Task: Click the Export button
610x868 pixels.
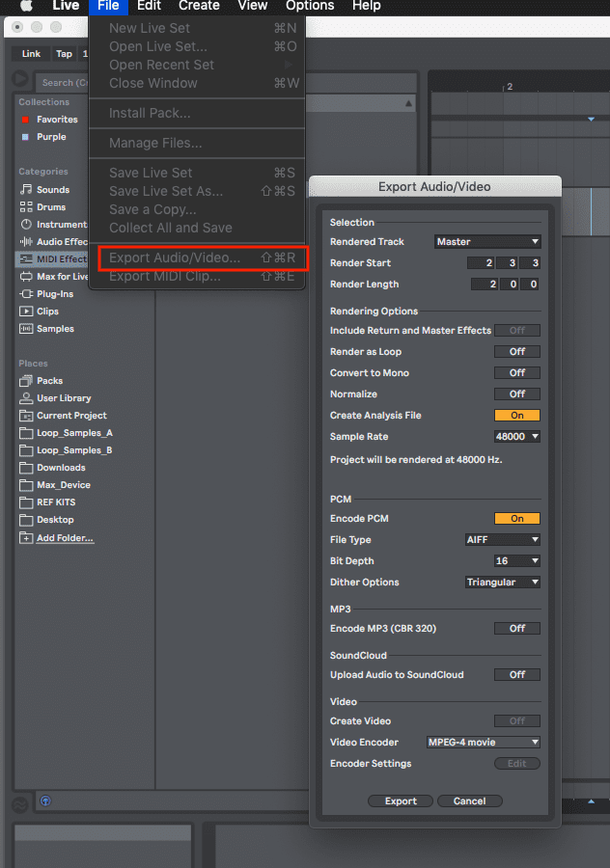Action: click(401, 801)
